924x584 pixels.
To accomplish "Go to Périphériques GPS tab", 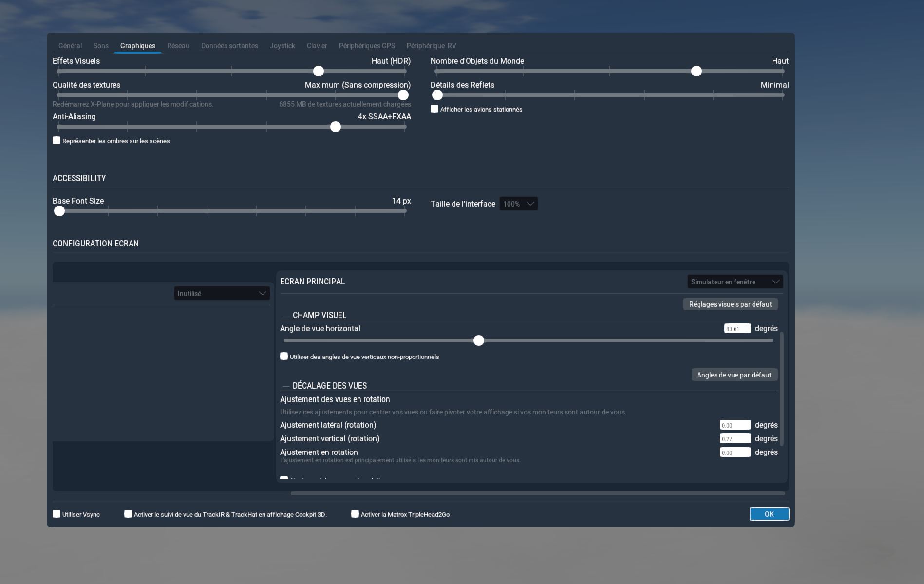I will (367, 46).
